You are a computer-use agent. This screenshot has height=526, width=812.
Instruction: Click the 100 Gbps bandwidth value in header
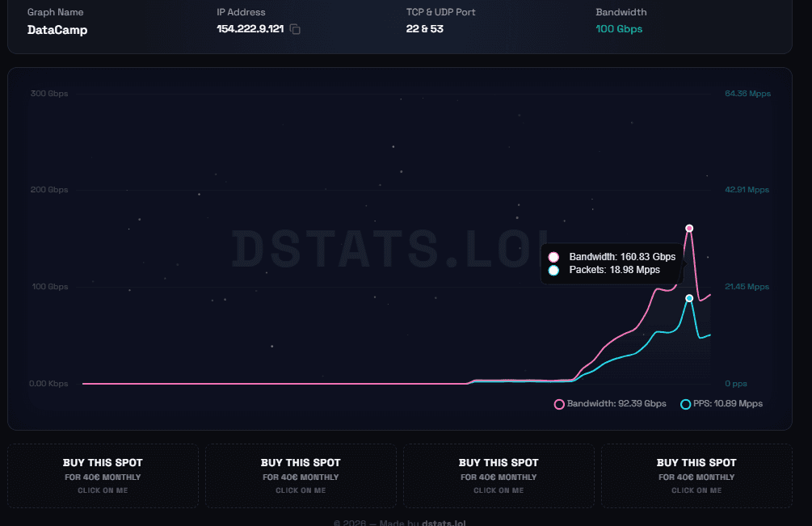coord(619,29)
